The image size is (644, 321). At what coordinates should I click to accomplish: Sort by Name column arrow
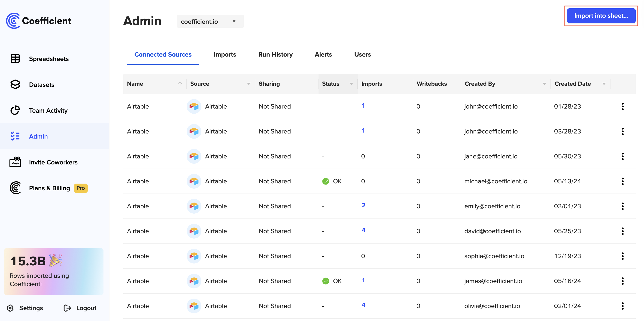point(180,84)
